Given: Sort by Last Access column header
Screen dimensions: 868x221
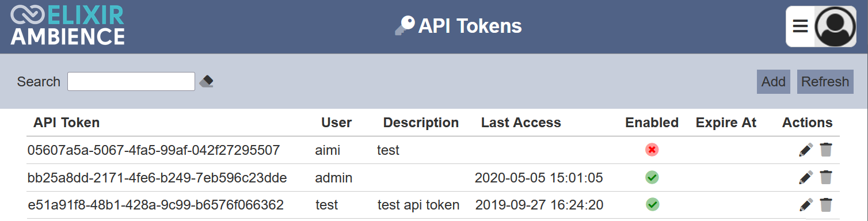Looking at the screenshot, I should point(521,123).
